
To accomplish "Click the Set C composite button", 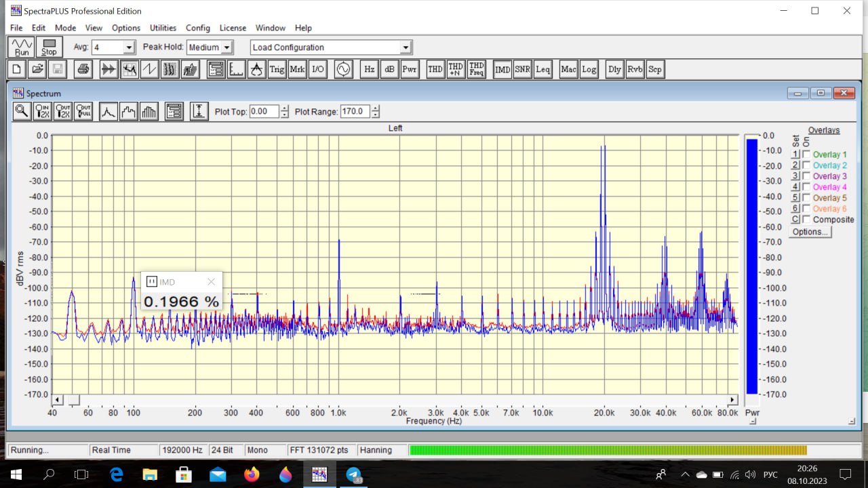I will pos(795,220).
